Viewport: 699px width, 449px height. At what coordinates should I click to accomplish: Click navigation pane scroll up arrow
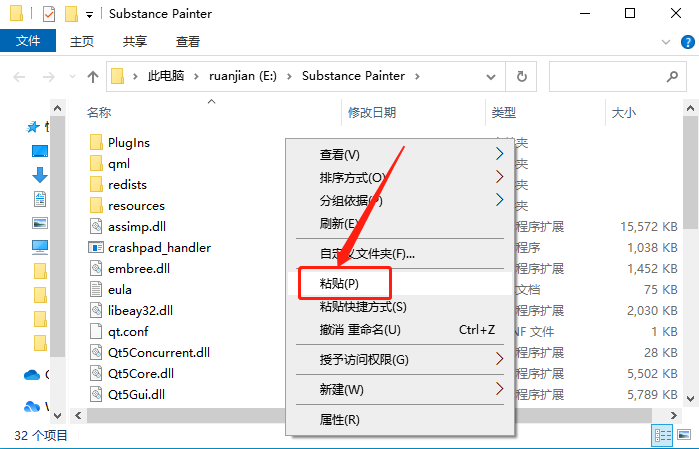[x=58, y=108]
